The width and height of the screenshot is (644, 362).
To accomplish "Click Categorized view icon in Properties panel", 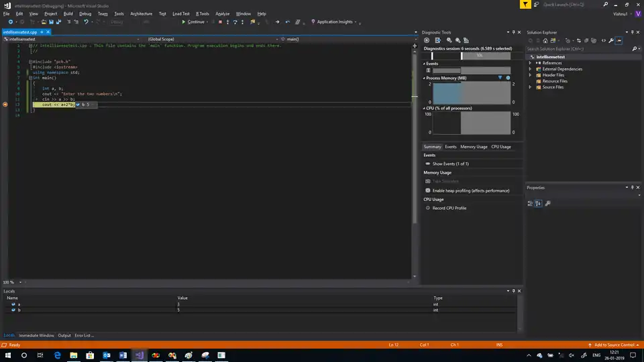I will click(x=530, y=204).
